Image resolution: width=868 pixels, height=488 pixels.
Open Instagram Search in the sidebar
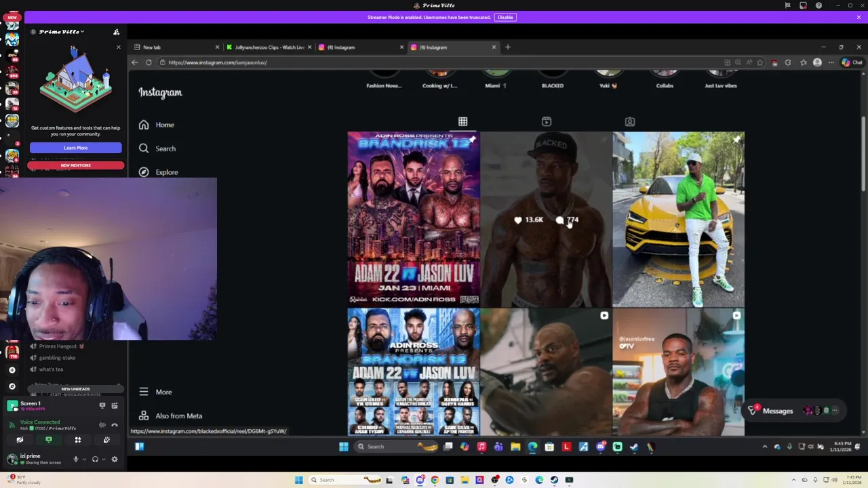157,148
